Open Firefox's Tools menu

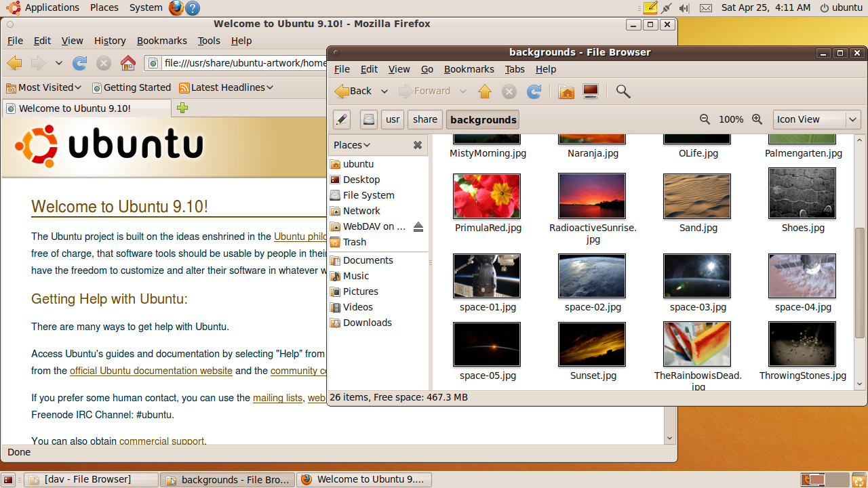[x=209, y=41]
